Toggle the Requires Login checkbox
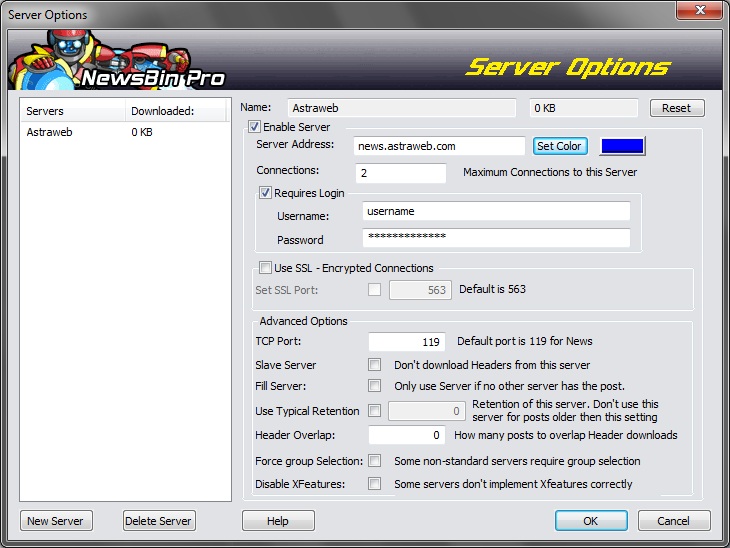 (x=265, y=193)
